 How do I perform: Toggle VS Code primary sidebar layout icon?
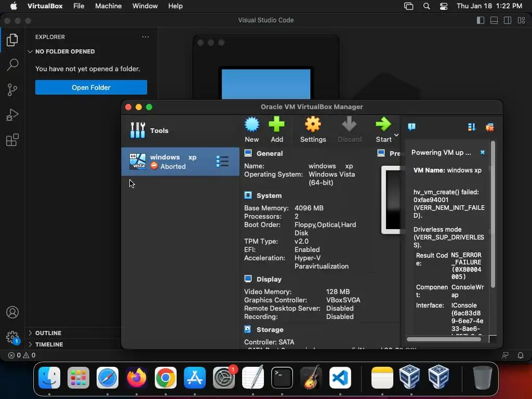(481, 20)
